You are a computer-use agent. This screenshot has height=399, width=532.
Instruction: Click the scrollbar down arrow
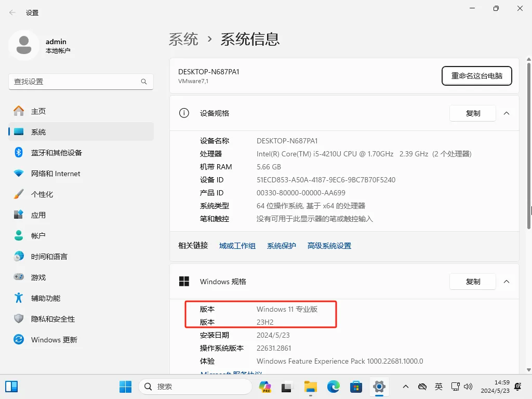point(528,369)
